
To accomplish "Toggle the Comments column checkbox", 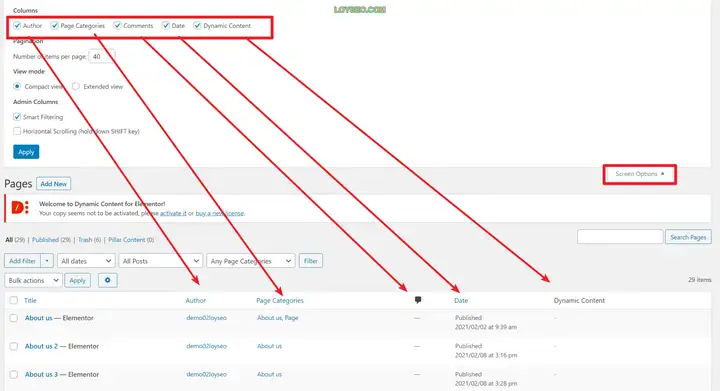I will (118, 26).
